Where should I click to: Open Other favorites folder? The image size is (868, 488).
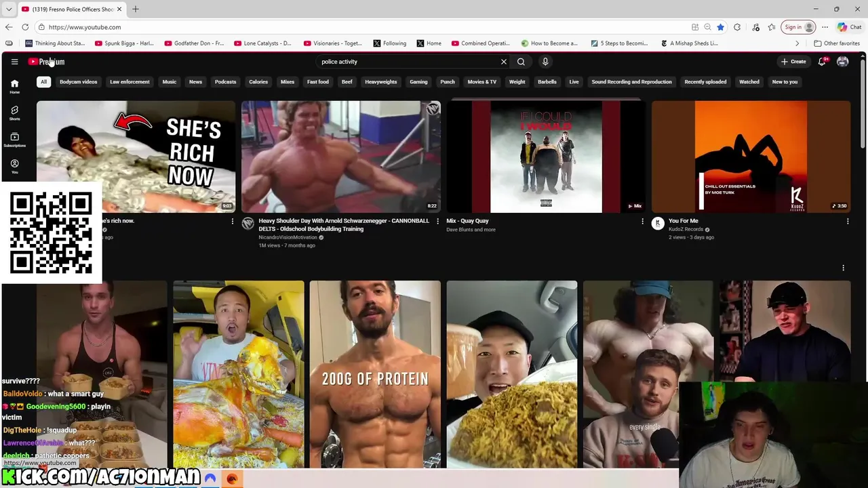pos(837,43)
